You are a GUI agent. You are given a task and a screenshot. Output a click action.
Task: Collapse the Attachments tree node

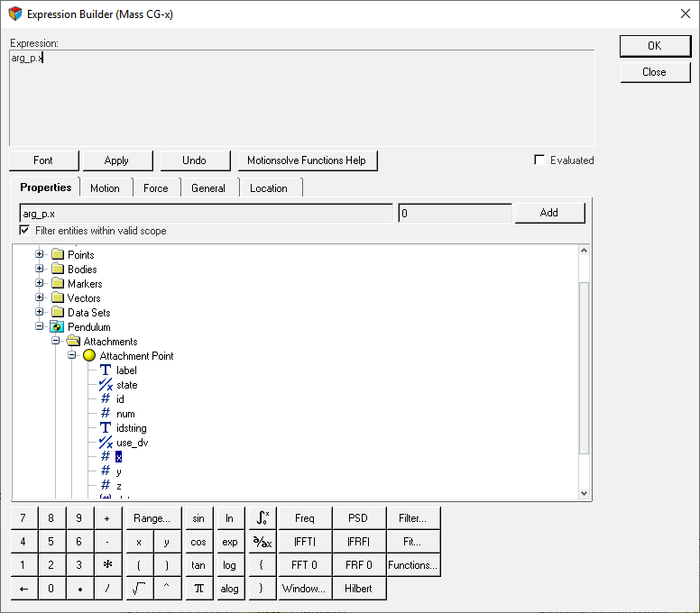tap(56, 342)
